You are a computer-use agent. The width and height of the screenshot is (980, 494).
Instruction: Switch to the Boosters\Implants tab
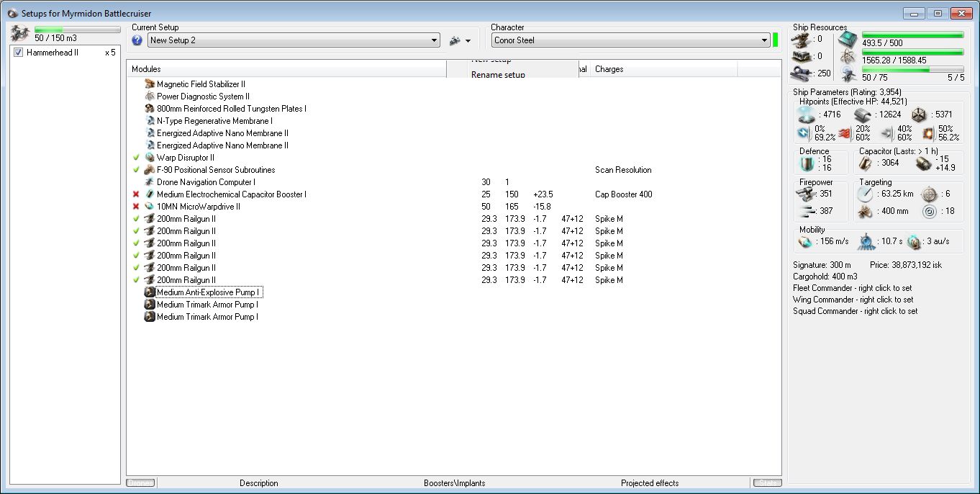(x=455, y=483)
